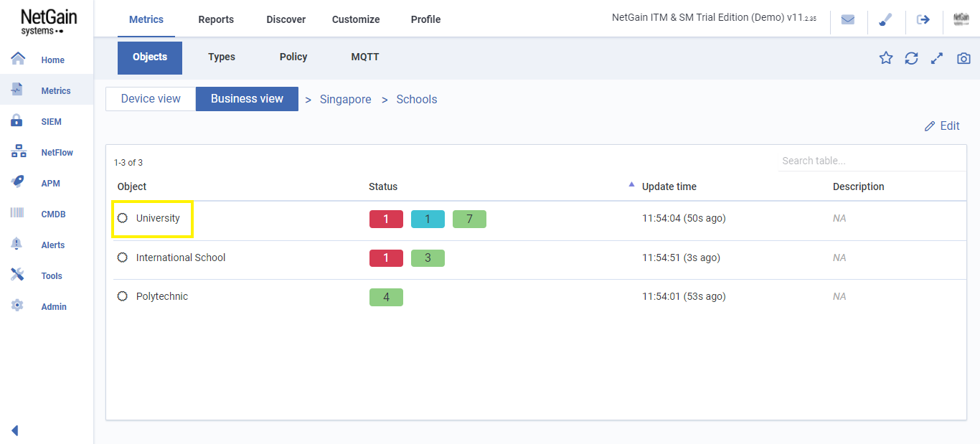The image size is (980, 444).
Task: Select the Metrics sidebar icon
Action: coord(18,90)
